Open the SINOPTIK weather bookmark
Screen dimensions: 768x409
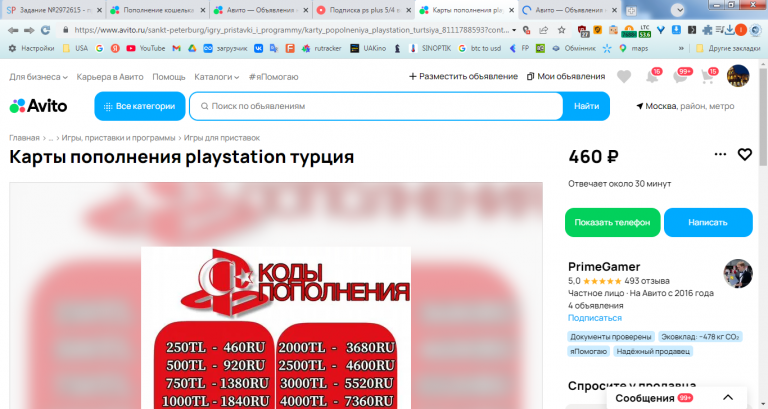431,48
